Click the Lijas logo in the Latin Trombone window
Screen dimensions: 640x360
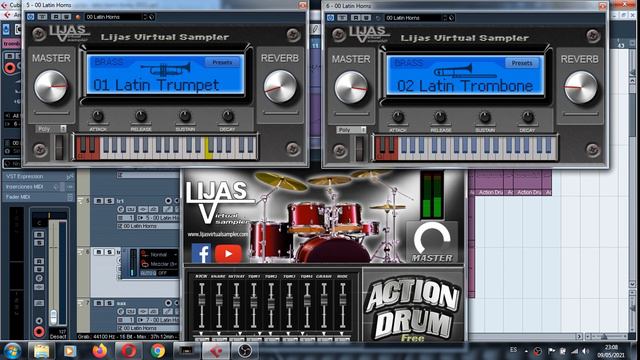click(x=369, y=34)
